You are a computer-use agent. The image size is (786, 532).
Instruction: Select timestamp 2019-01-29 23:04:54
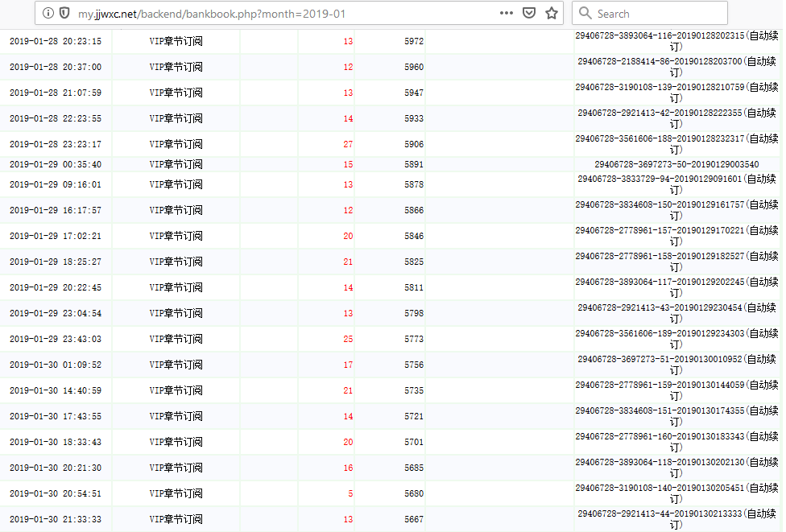(x=56, y=313)
